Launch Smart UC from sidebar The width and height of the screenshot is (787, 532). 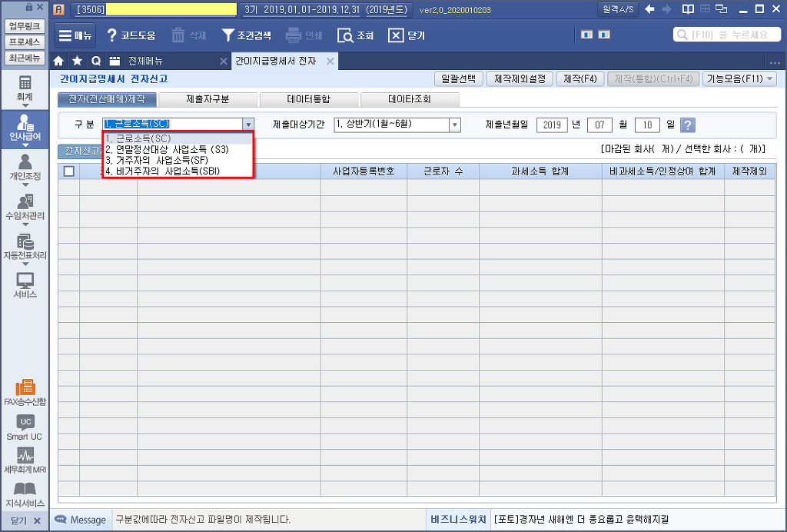point(25,427)
